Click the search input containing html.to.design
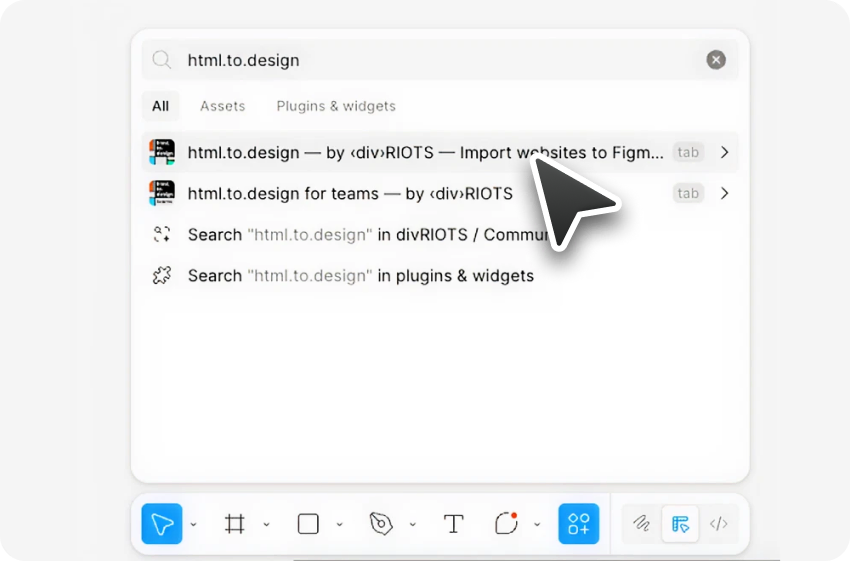Viewport: 850px width, 561px height. click(440, 60)
